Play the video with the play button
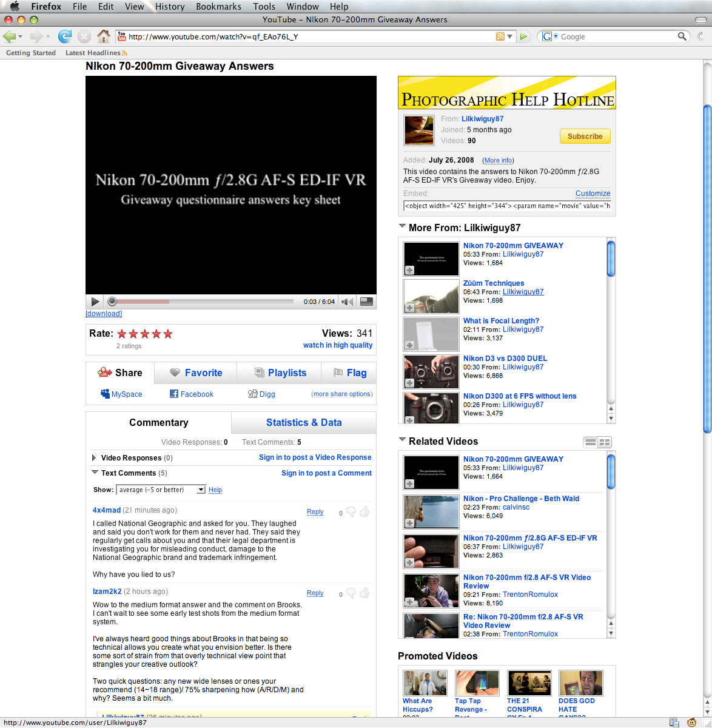Viewport: 712px width, 728px height. (95, 302)
